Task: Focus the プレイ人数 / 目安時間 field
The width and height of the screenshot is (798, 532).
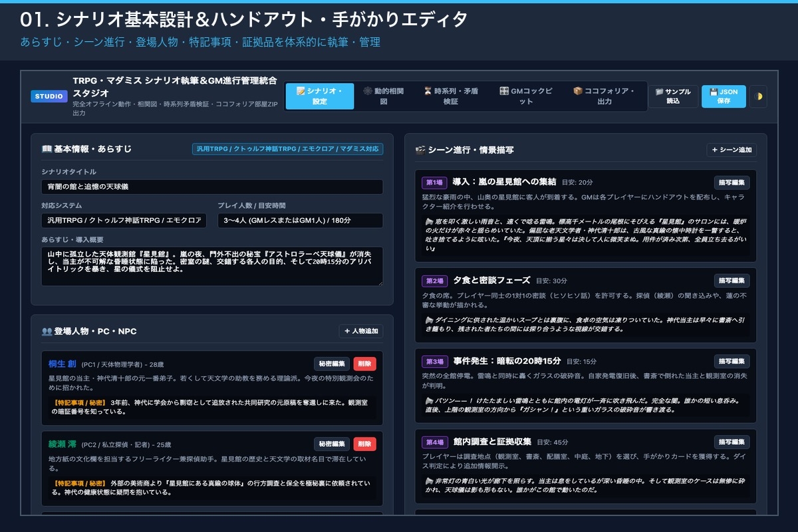Action: (x=300, y=221)
